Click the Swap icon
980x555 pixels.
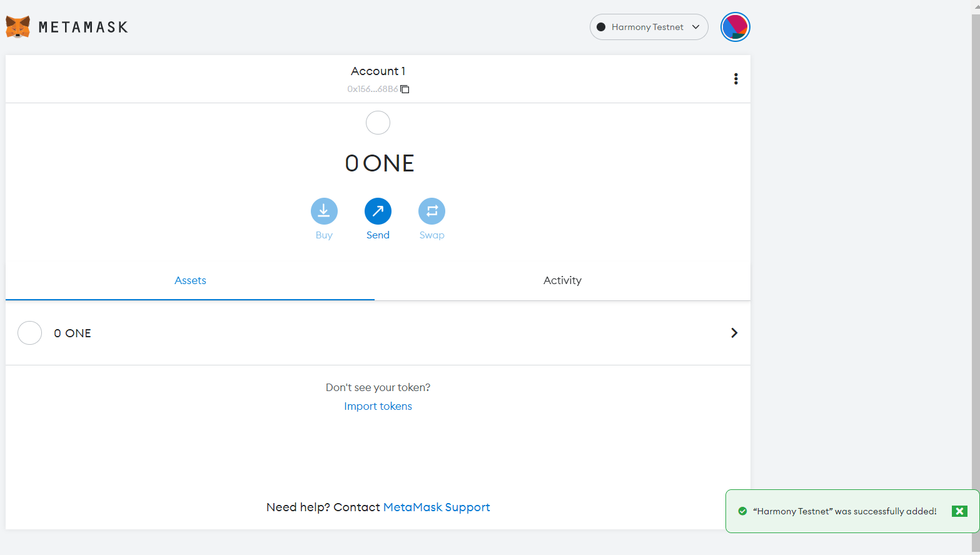pyautogui.click(x=432, y=211)
